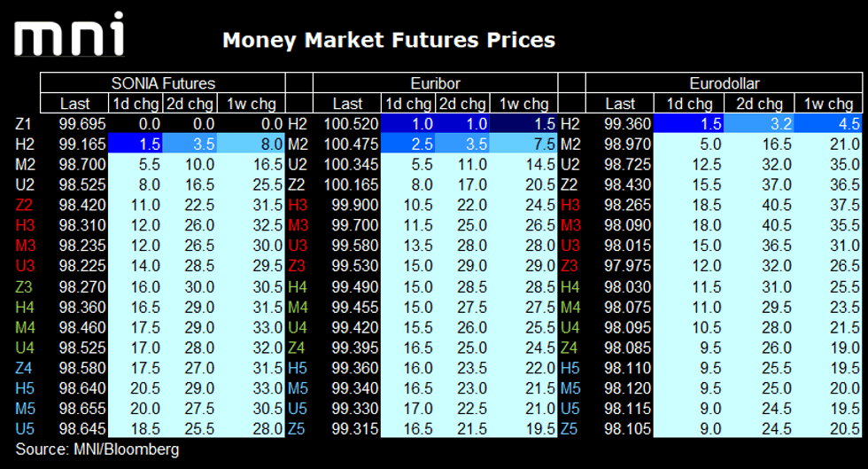This screenshot has width=868, height=469.
Task: Click the Euribor H2 last price 100.520
Action: click(351, 124)
